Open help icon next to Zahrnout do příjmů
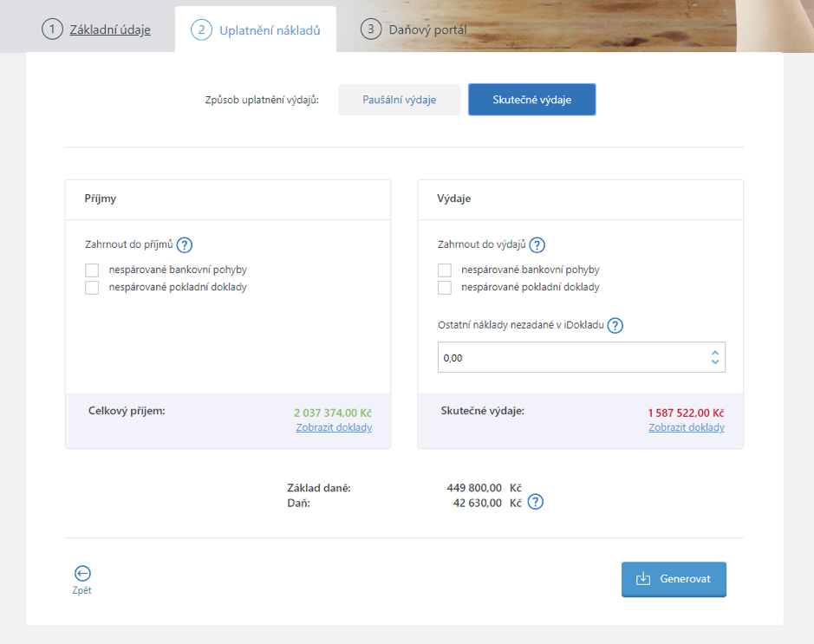 (x=185, y=245)
